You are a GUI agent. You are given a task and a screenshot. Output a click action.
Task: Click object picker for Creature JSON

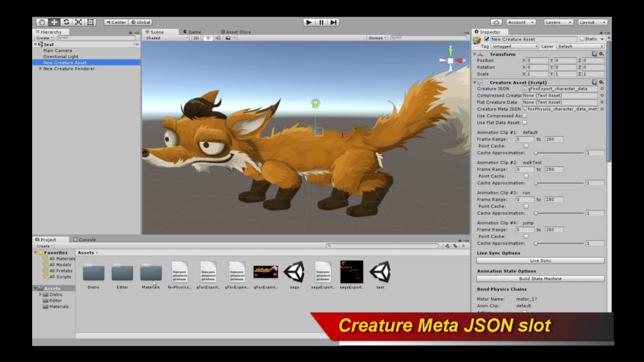click(x=602, y=88)
